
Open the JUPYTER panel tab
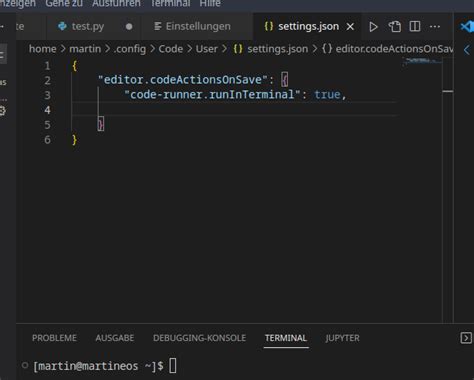[x=342, y=338]
